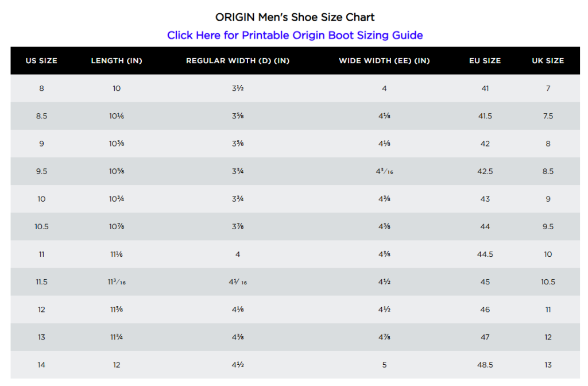
Task: Click the EU size 41.5 cell
Action: pos(485,116)
